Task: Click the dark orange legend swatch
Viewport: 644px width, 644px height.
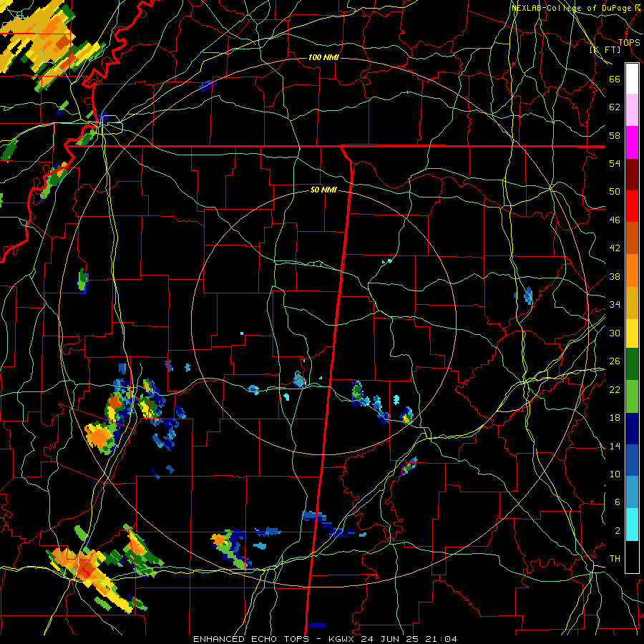Action: 632,238
